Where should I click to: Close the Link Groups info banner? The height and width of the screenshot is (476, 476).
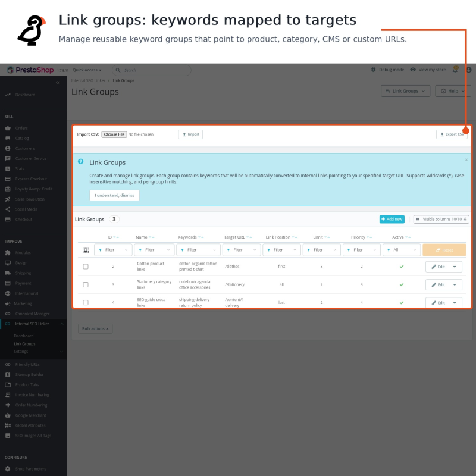466,159
